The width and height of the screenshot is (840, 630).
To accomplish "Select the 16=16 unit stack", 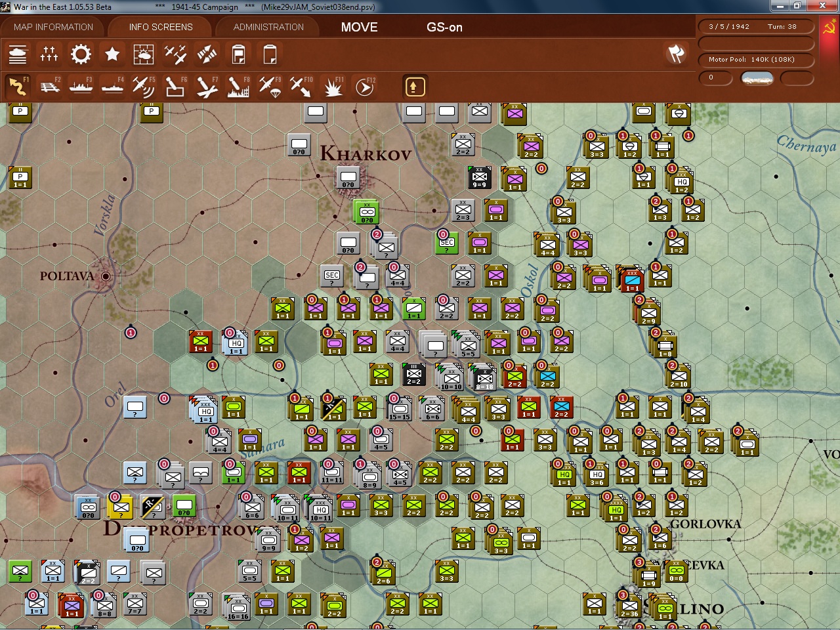I will 238,608.
